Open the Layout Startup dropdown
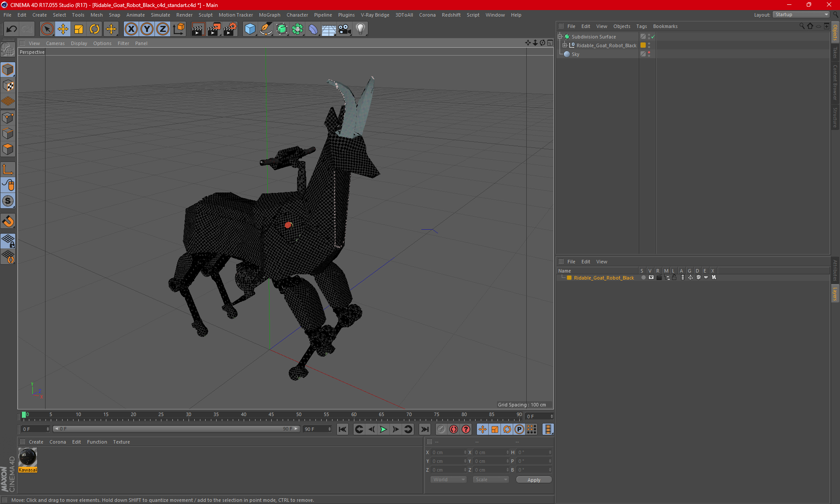Viewport: 840px width, 504px height. [801, 14]
